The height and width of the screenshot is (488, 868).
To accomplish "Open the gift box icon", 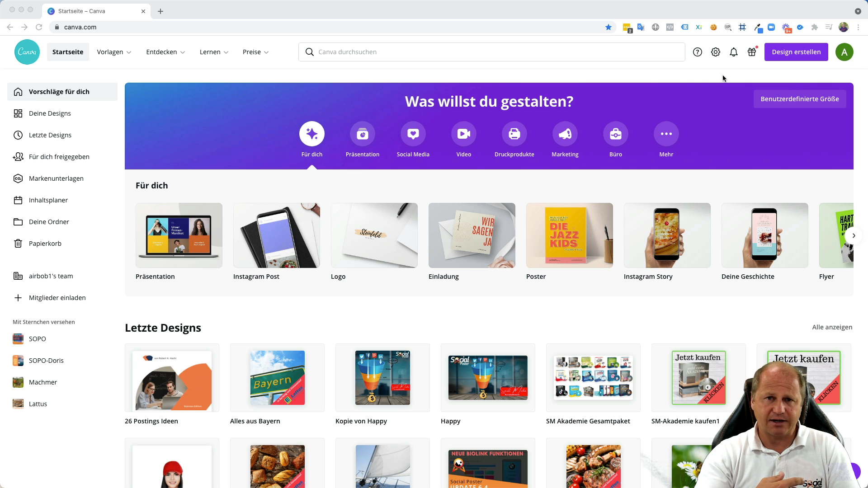I will [752, 52].
